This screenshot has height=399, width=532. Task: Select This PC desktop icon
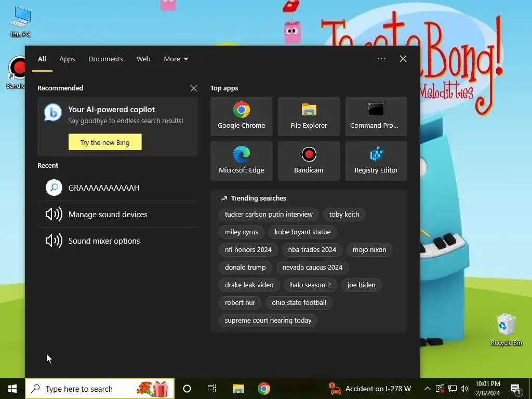pyautogui.click(x=20, y=22)
